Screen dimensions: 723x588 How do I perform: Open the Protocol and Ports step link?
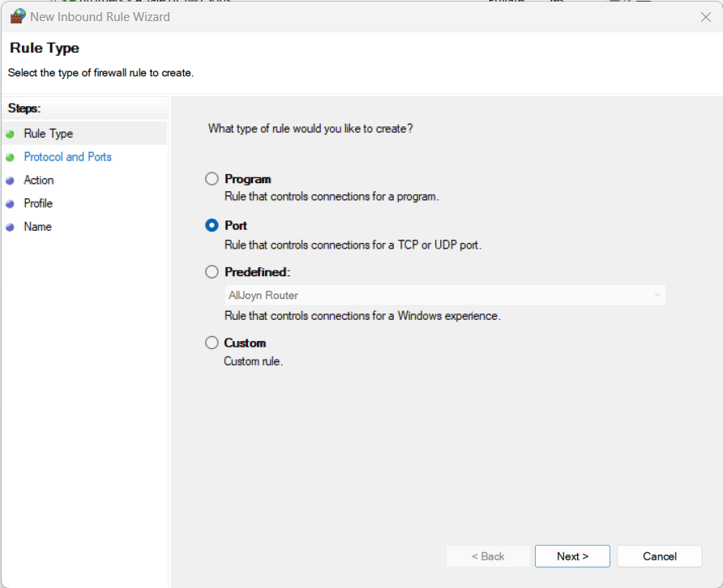[67, 157]
